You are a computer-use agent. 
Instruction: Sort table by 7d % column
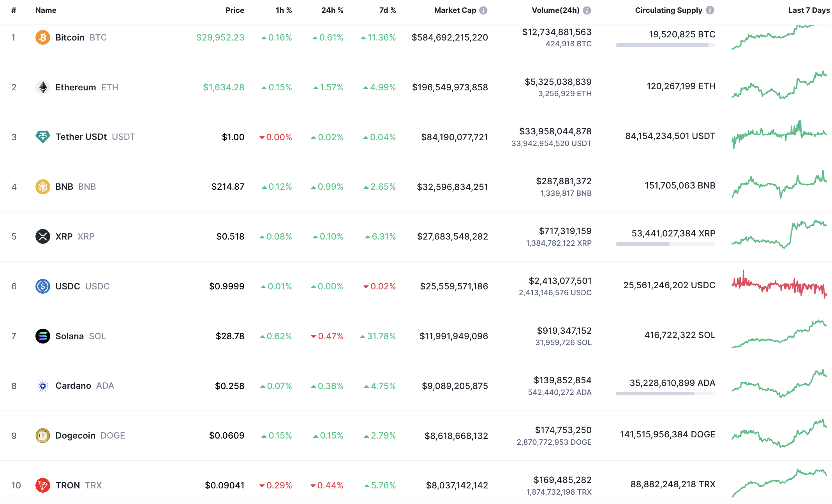(x=387, y=11)
